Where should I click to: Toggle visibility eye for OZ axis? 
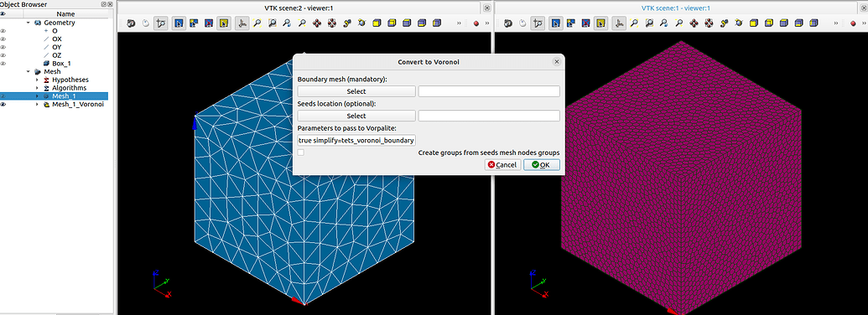coord(3,55)
